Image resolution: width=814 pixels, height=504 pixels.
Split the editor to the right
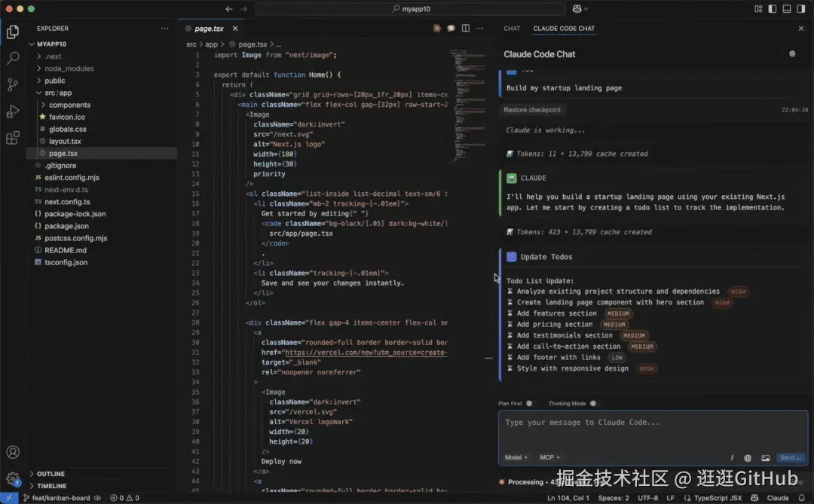click(466, 29)
